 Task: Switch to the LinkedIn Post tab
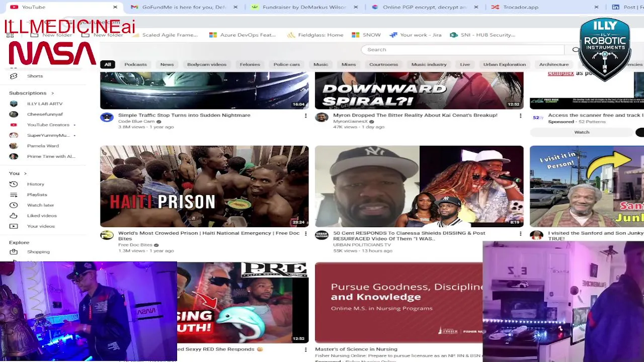[x=626, y=7]
